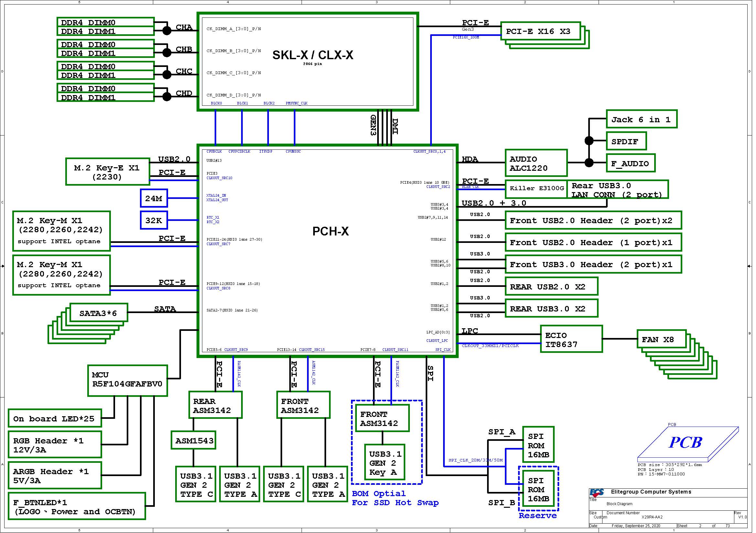756x533 pixels.
Task: Select 'Elitegroup Computer Systems' in title block
Action: tap(651, 492)
